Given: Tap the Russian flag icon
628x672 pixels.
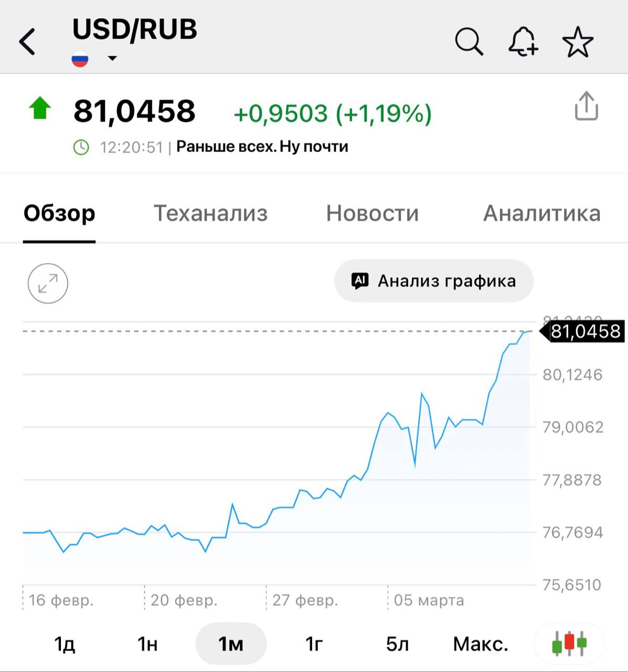Looking at the screenshot, I should pyautogui.click(x=80, y=59).
